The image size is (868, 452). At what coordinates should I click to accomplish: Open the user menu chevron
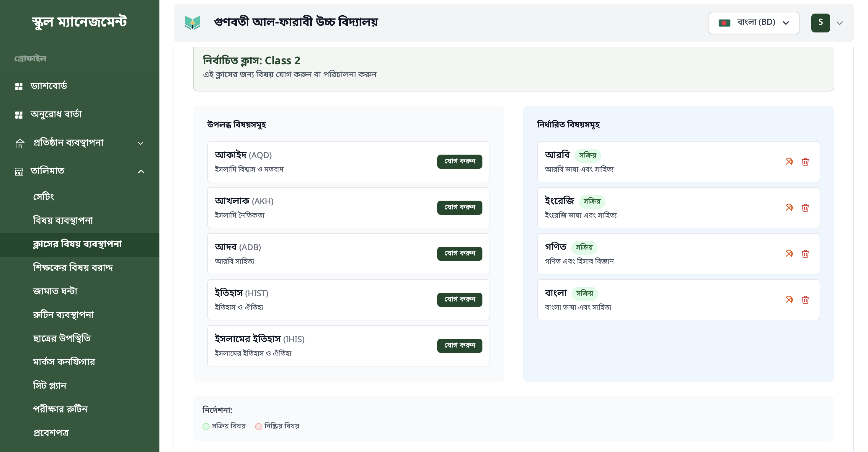click(x=840, y=23)
